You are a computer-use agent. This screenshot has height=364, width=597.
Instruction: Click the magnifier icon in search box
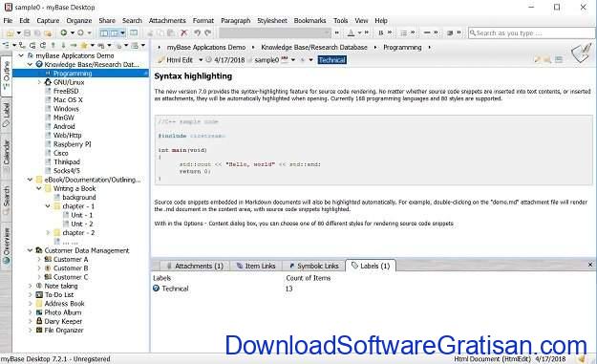tap(473, 33)
